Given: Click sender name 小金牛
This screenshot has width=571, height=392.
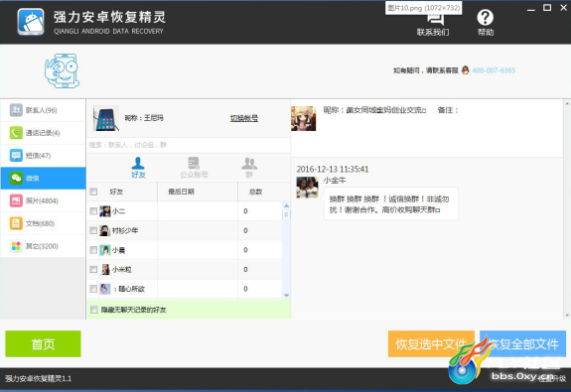Looking at the screenshot, I should (335, 180).
